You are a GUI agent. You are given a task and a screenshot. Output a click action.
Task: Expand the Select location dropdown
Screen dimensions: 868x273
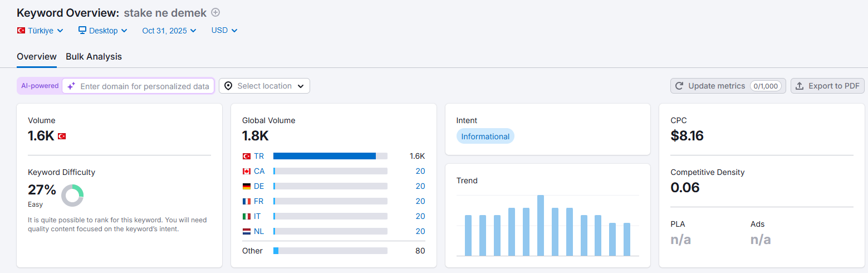pyautogui.click(x=264, y=86)
